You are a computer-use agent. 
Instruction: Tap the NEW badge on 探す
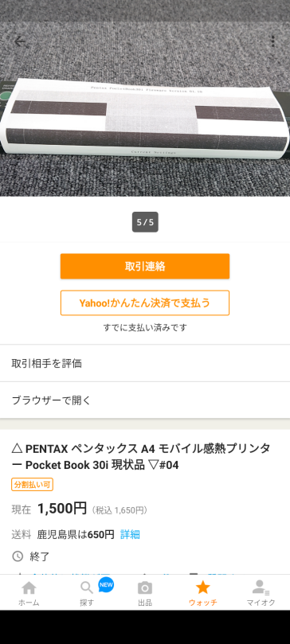[x=106, y=585]
